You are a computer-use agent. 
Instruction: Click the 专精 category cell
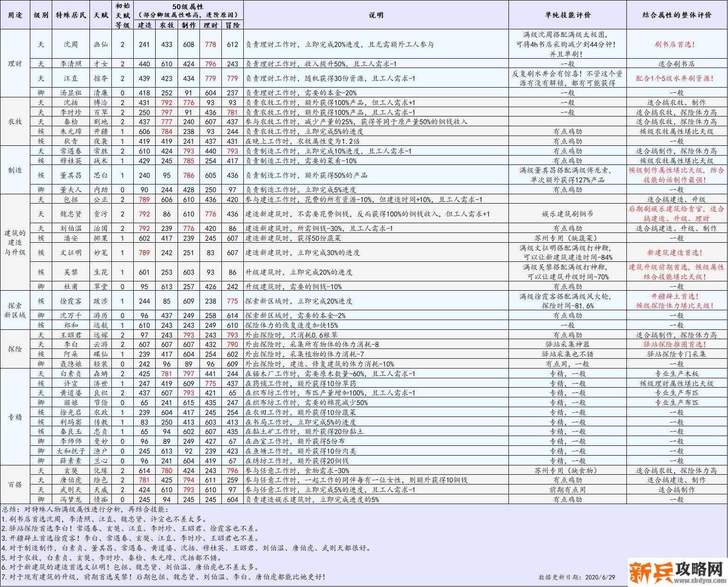click(x=15, y=417)
